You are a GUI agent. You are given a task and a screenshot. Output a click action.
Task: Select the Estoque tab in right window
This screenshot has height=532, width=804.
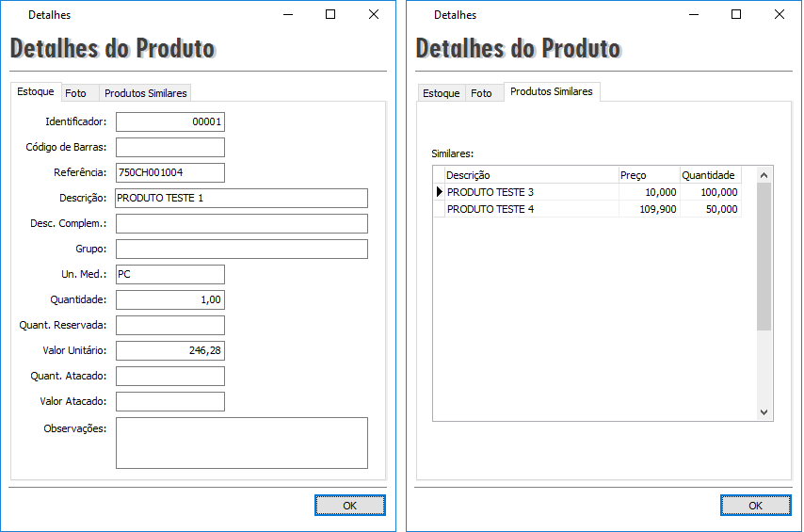point(441,93)
